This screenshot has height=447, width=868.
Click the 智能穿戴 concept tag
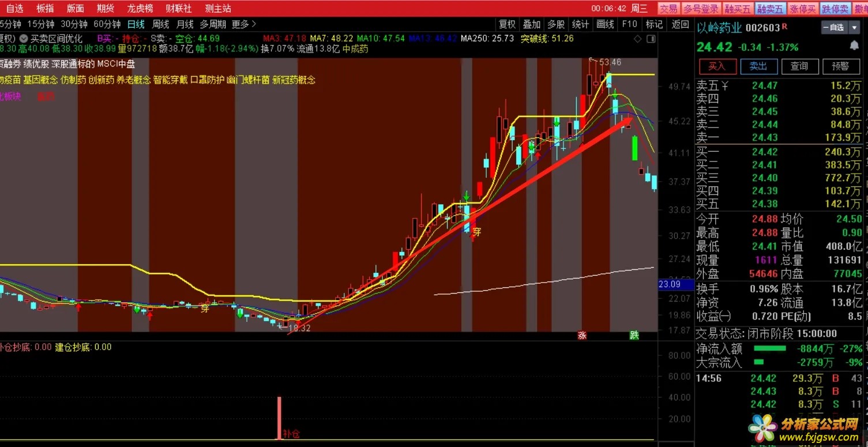tap(170, 80)
